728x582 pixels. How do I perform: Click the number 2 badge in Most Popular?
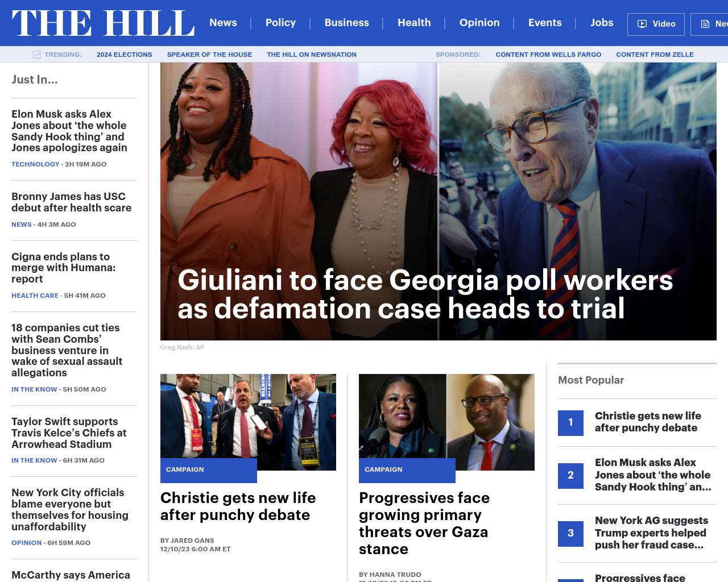570,476
